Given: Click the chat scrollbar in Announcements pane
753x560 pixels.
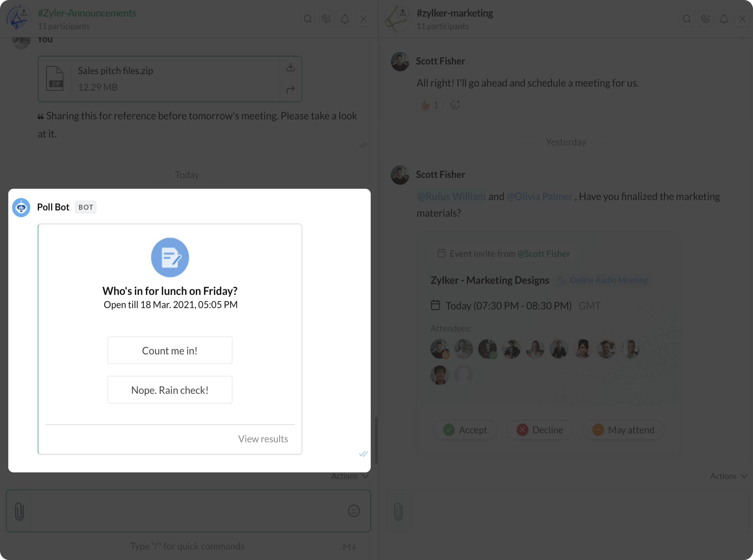Looking at the screenshot, I should point(376,441).
